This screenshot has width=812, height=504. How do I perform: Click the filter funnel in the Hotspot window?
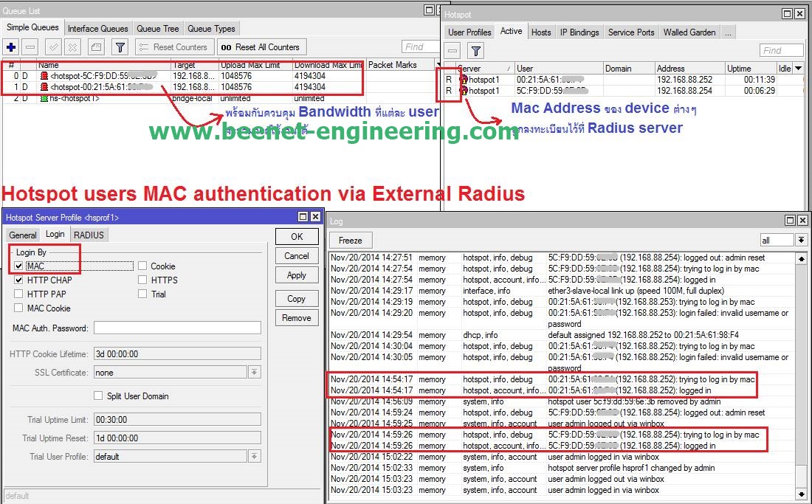click(476, 50)
